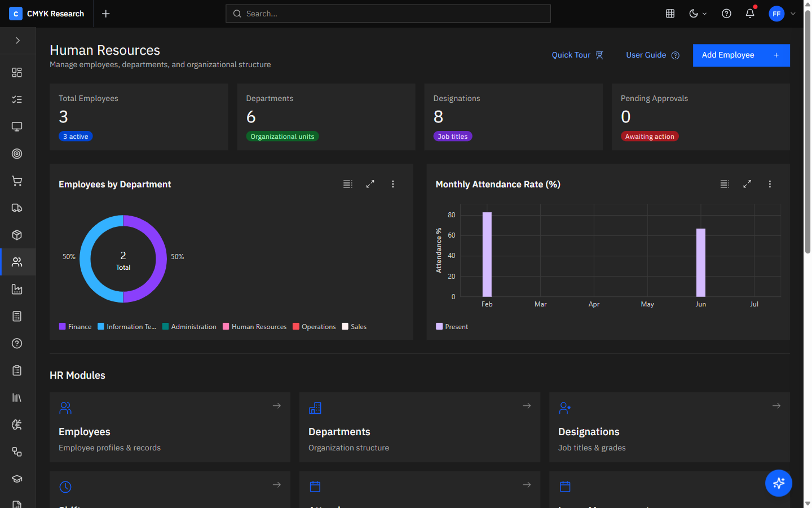812x508 pixels.
Task: Click the page vertical scrollbar
Action: pyautogui.click(x=807, y=131)
